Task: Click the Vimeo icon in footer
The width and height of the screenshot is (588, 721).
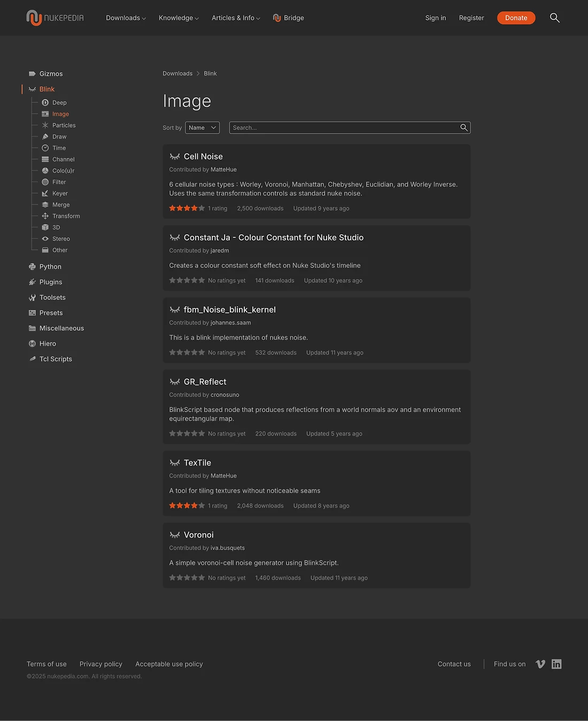Action: pyautogui.click(x=540, y=664)
